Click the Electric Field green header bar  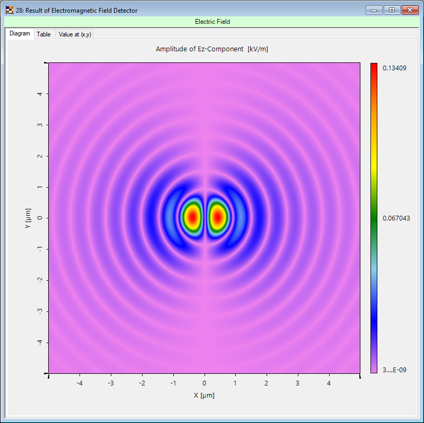point(212,22)
